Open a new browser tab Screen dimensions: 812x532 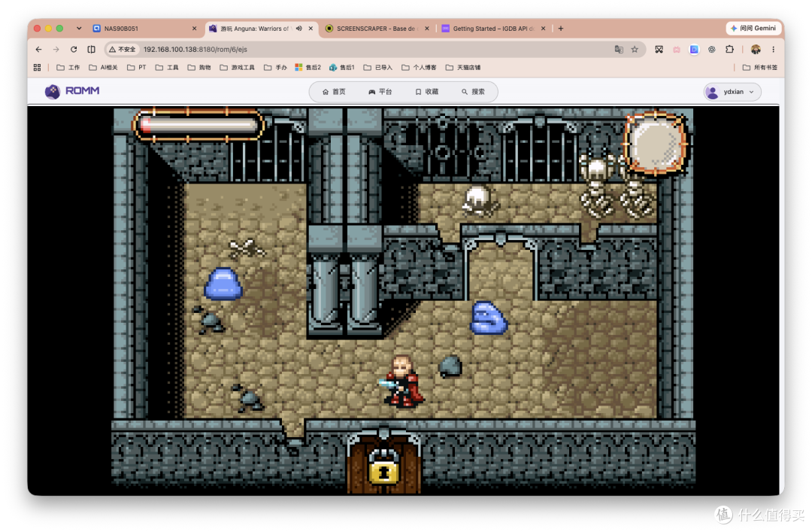pyautogui.click(x=561, y=29)
